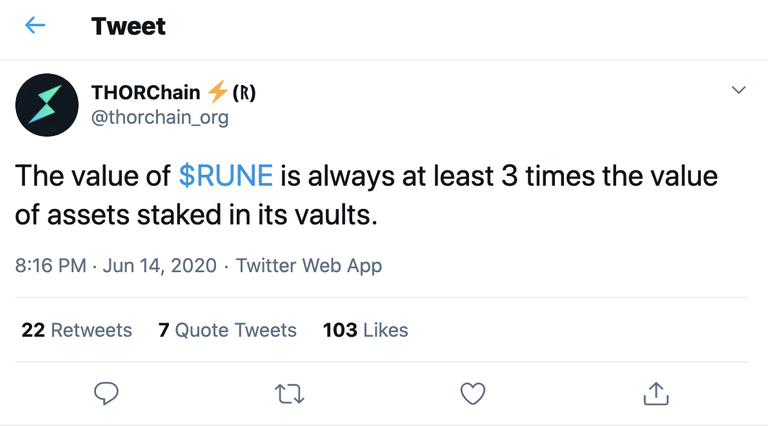This screenshot has width=768, height=426.
Task: Open the THORChain profile avatar
Action: (x=47, y=105)
